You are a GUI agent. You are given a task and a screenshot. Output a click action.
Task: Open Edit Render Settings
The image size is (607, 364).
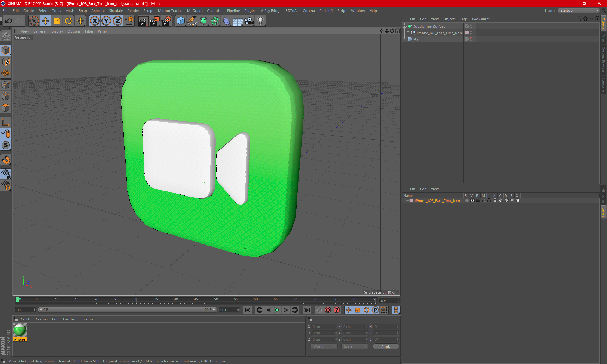[x=166, y=21]
